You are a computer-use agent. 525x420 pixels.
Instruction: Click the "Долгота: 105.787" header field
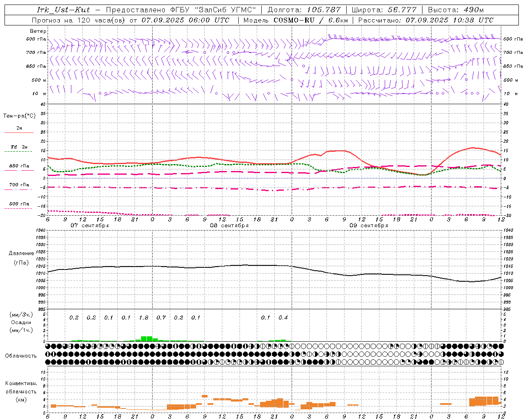coord(304,10)
